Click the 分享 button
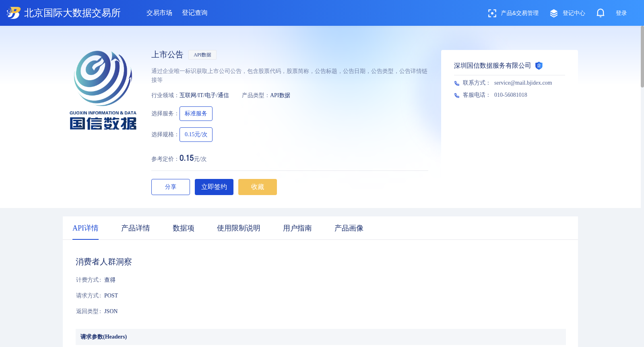The width and height of the screenshot is (644, 347). click(171, 187)
